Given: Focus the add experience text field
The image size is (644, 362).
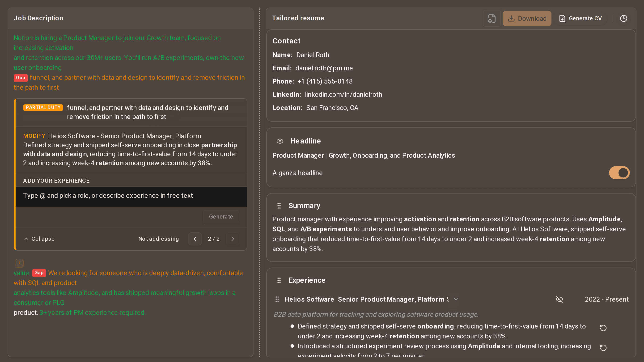Looking at the screenshot, I should point(131,197).
